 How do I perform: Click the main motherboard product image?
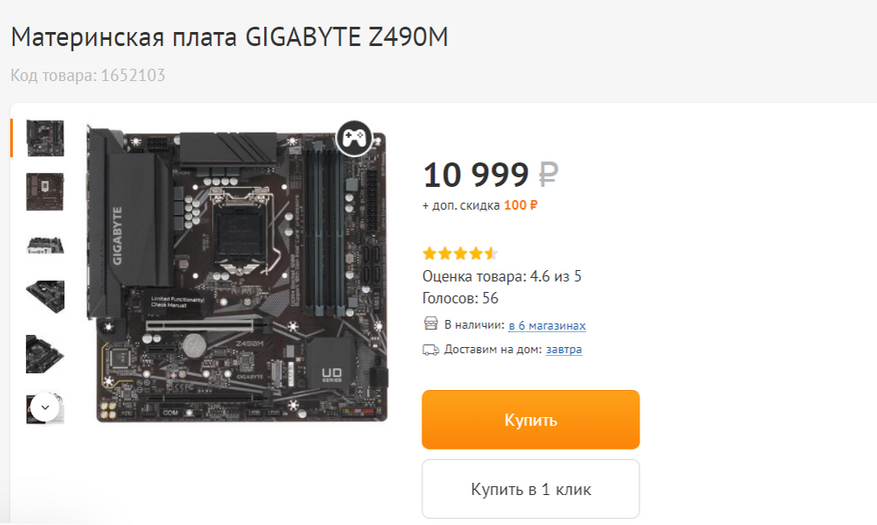tap(237, 273)
